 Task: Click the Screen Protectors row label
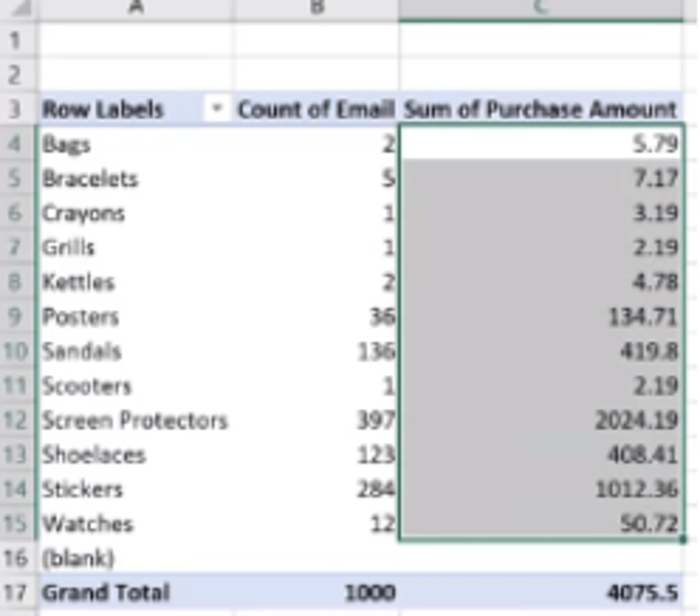pos(135,420)
